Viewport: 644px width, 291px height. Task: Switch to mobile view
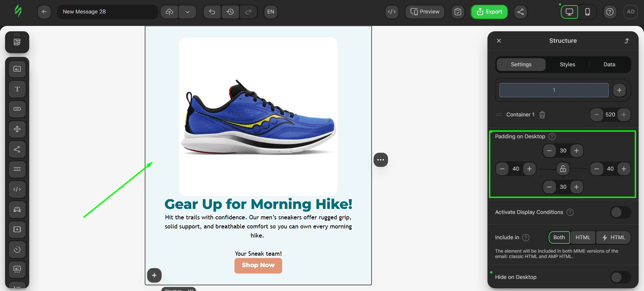[x=587, y=12]
